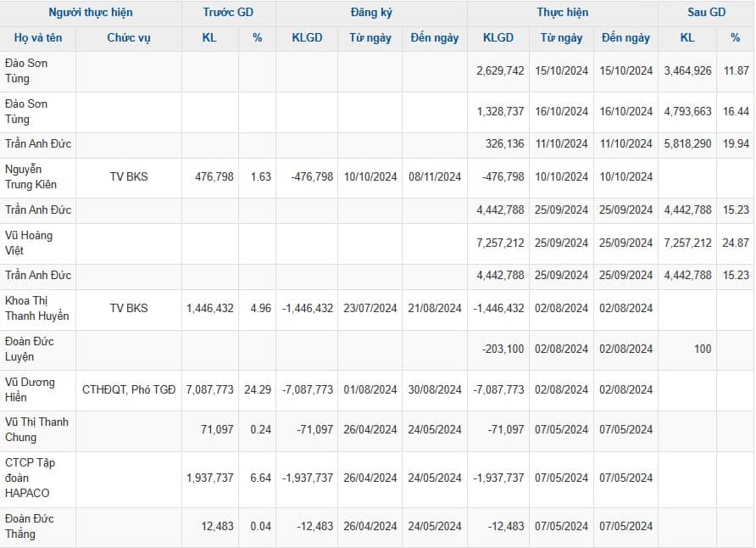Click the "Sau GD" column group header
The height and width of the screenshot is (548, 756).
click(x=705, y=13)
